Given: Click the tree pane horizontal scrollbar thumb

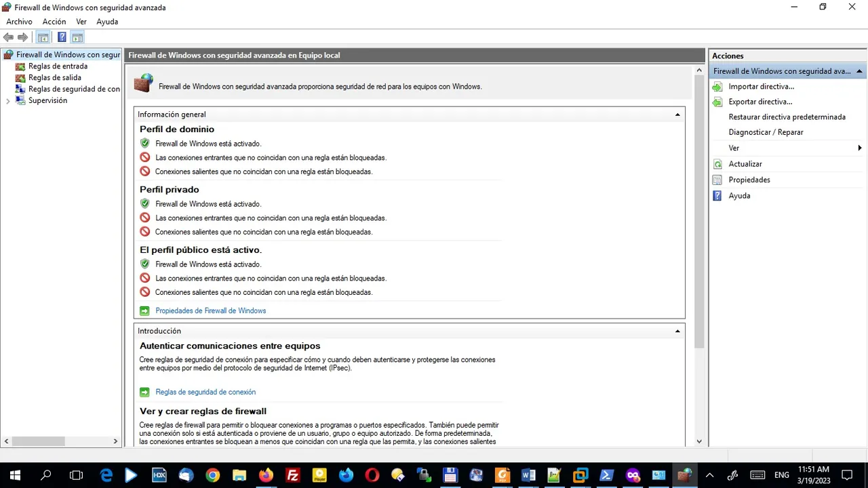Looking at the screenshot, I should pos(39,441).
